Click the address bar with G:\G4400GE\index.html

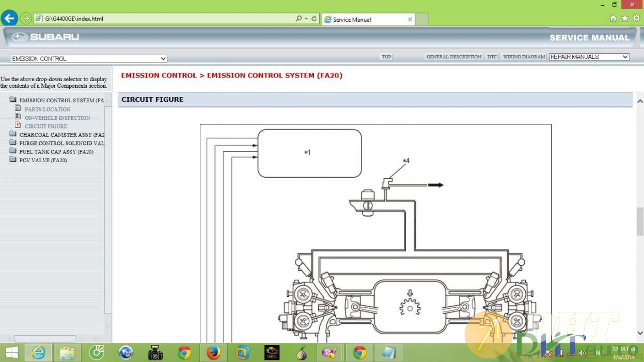click(165, 19)
